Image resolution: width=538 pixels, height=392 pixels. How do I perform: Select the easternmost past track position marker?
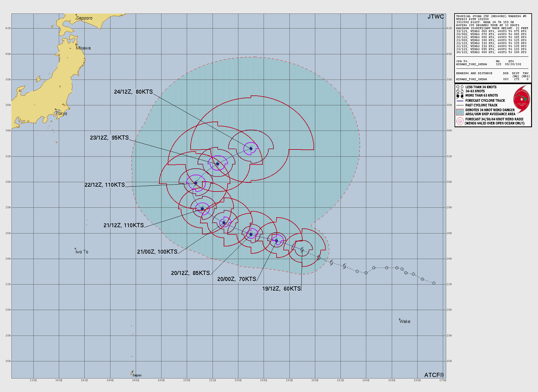(x=434, y=283)
